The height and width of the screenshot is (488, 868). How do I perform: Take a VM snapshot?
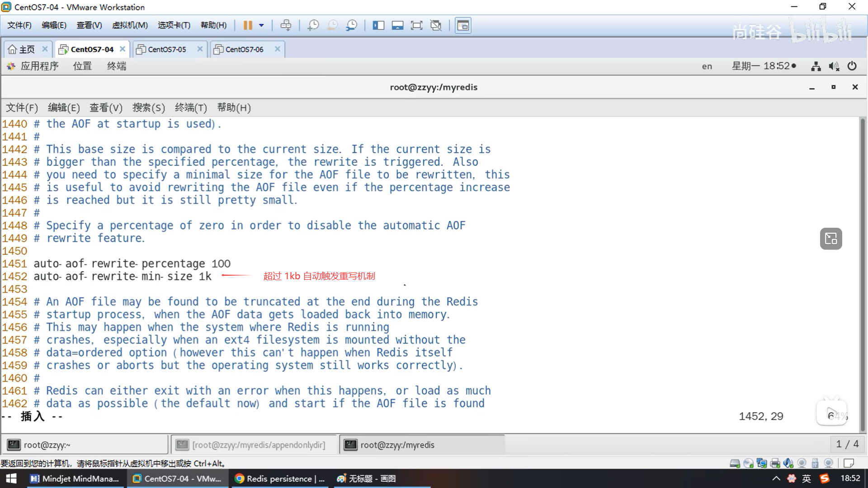coord(313,25)
